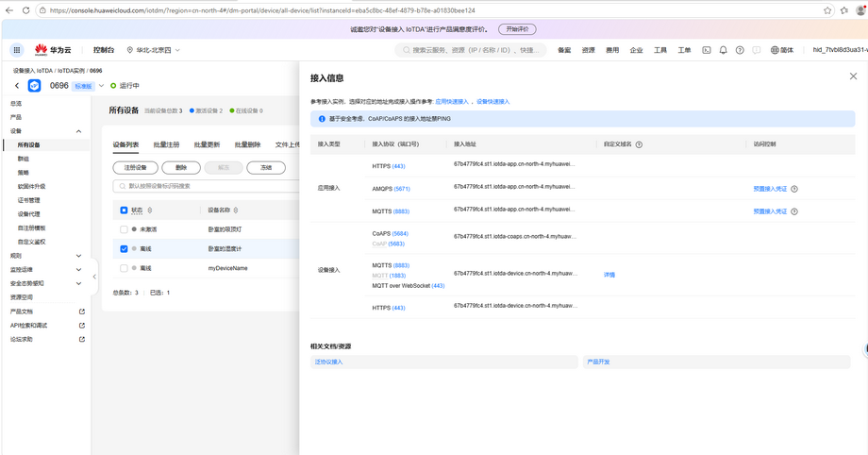Switch to 批量删除 tab

247,144
